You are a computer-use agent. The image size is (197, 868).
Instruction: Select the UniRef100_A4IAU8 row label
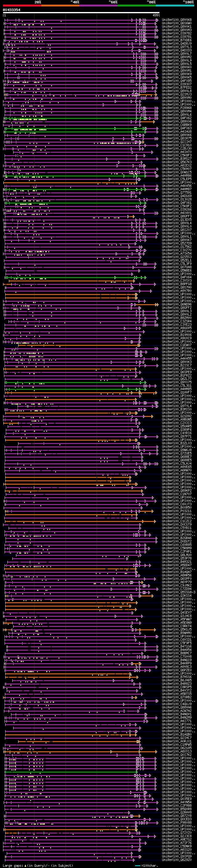177,131
